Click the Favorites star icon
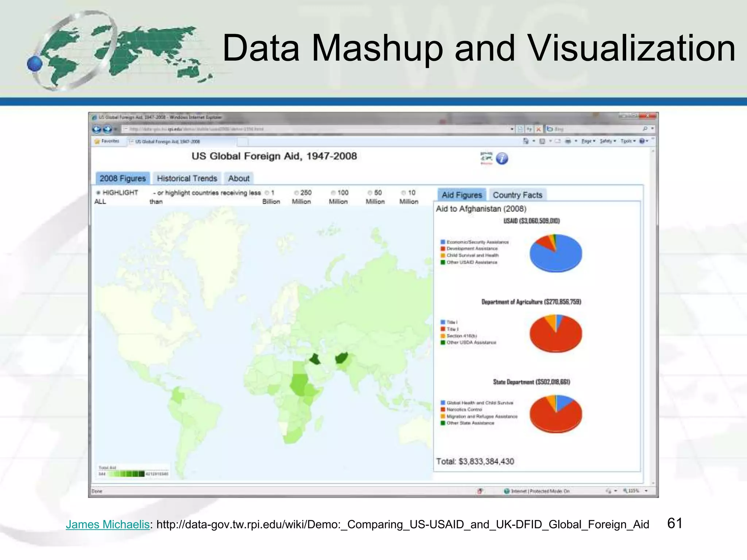Screen dimensions: 747x560 [97, 141]
